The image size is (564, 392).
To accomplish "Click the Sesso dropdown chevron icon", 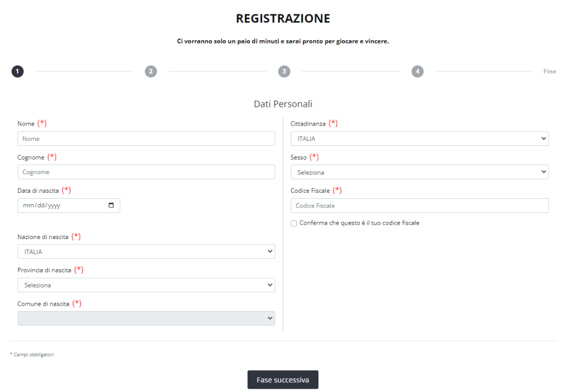I will (544, 172).
